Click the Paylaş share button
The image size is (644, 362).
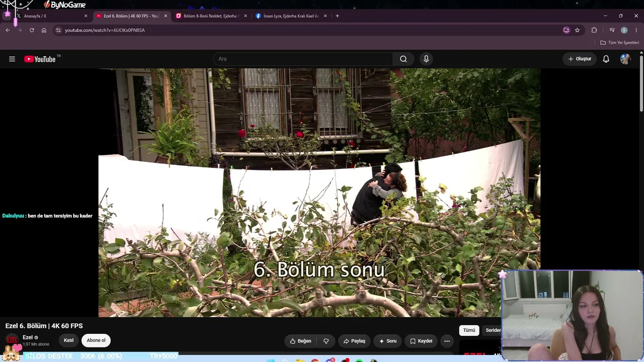tap(354, 341)
